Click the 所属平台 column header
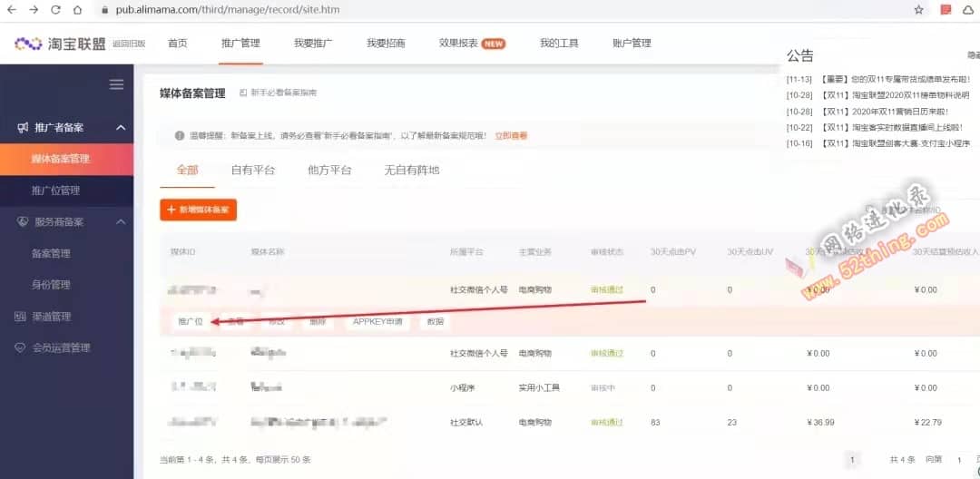This screenshot has width=980, height=479. [x=466, y=252]
